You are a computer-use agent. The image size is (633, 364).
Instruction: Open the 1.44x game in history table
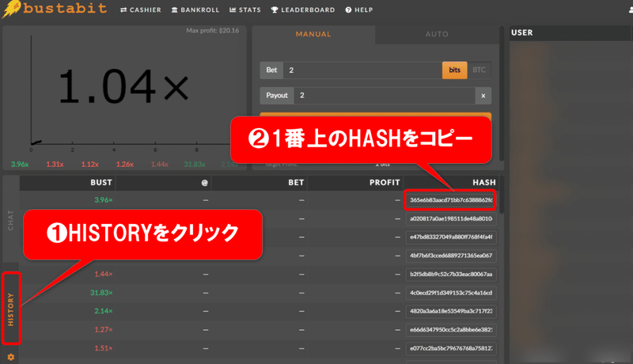click(x=104, y=275)
